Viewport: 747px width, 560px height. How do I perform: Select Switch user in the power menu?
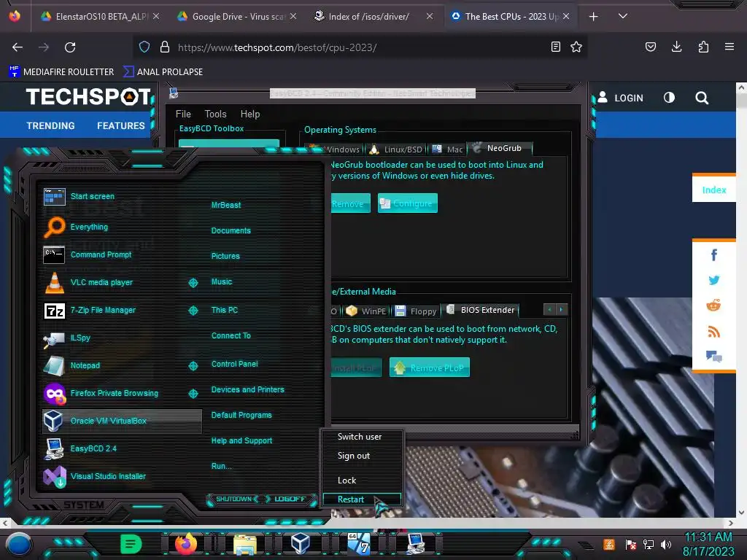362,437
